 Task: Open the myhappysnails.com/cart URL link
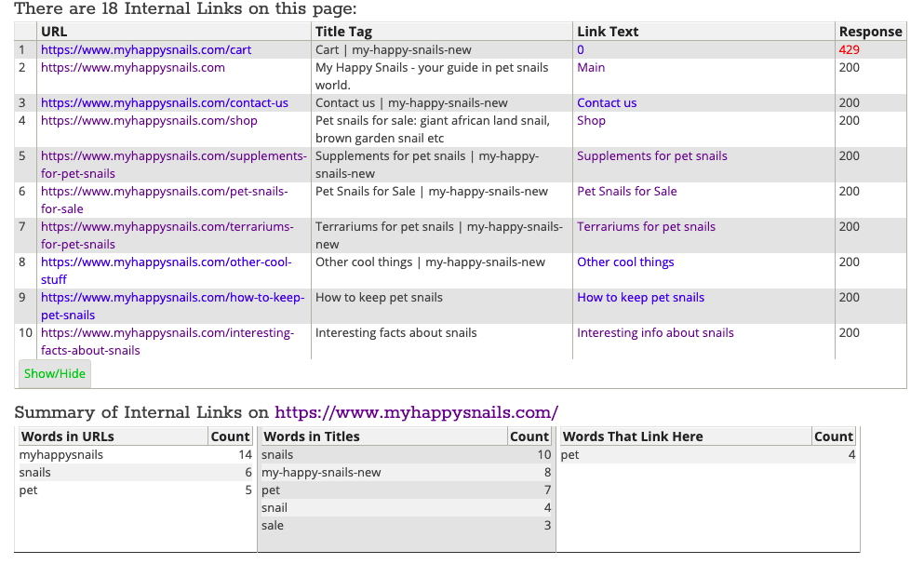coord(145,49)
